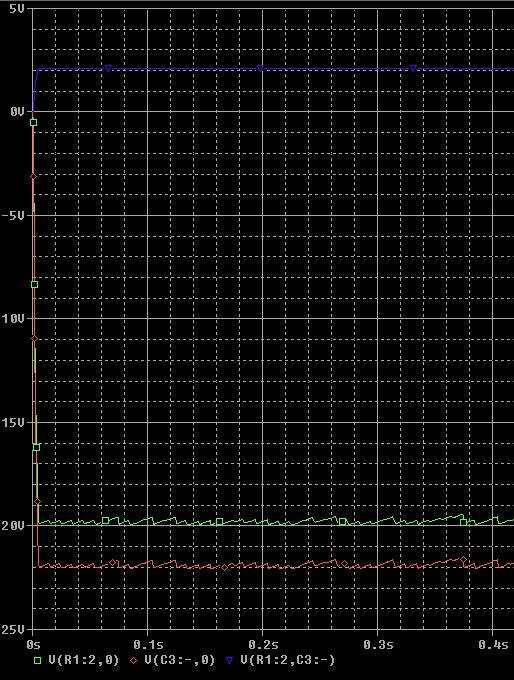Select the V(R1:2,0) trace name in legend
The height and width of the screenshot is (680, 514).
(x=83, y=660)
